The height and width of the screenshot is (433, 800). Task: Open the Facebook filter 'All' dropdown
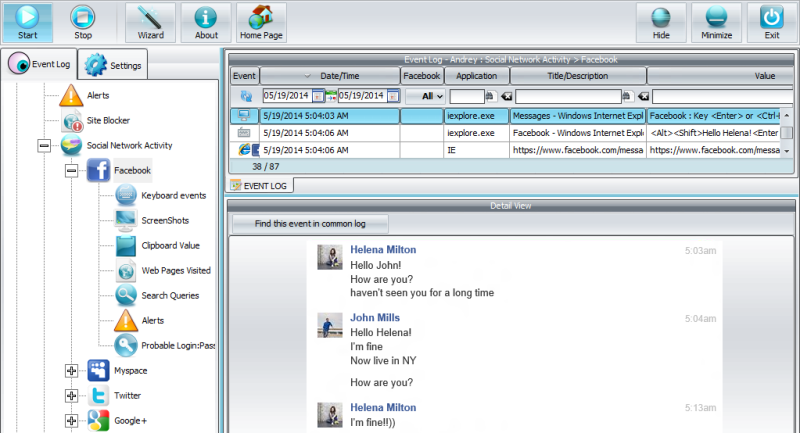point(426,96)
